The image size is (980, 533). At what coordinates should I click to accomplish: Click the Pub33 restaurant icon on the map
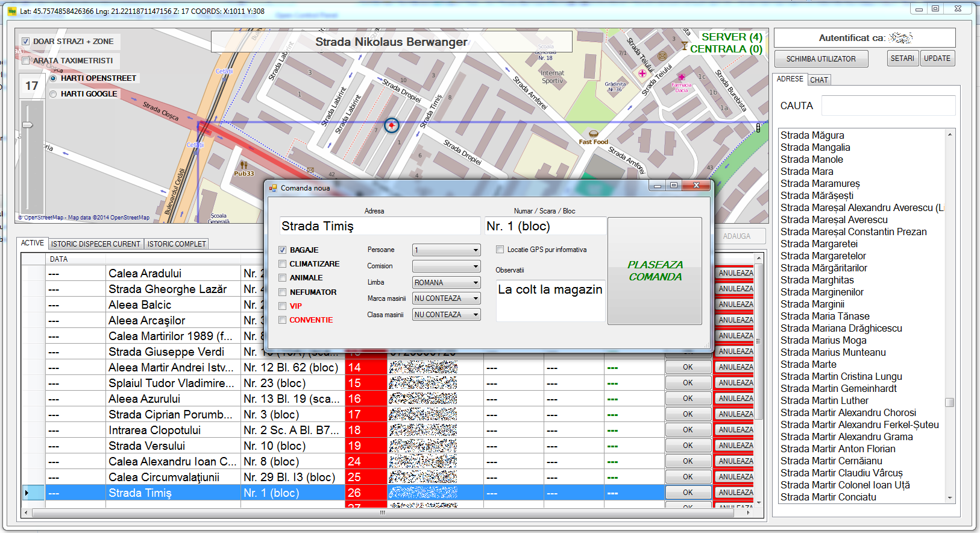pos(243,165)
